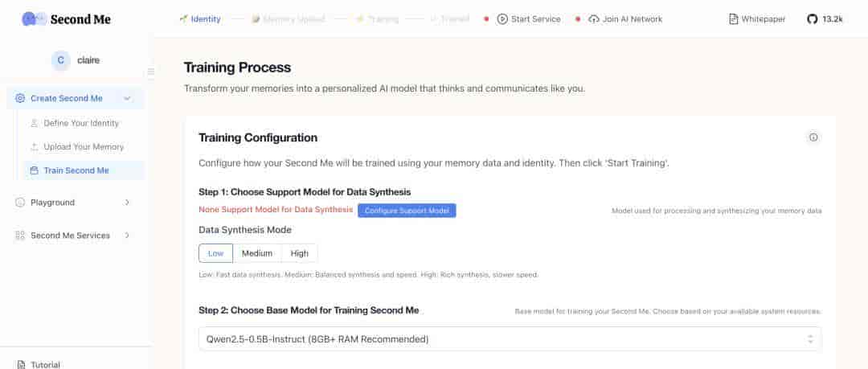Image resolution: width=868 pixels, height=369 pixels.
Task: Click the Identity step icon
Action: (x=184, y=18)
